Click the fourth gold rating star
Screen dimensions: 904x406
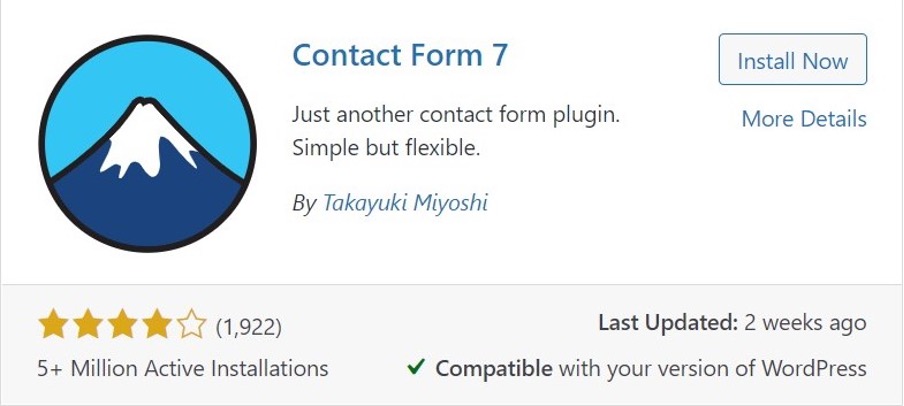[156, 325]
